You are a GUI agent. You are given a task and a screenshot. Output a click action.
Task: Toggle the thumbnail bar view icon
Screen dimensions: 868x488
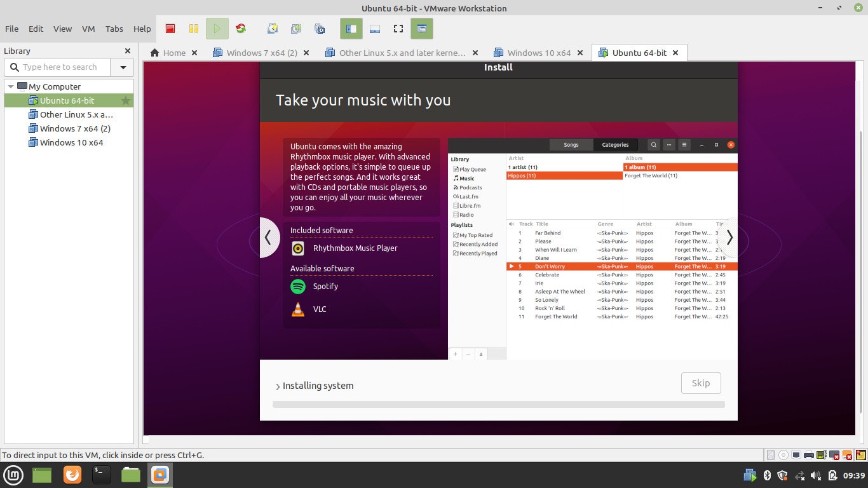coord(375,29)
